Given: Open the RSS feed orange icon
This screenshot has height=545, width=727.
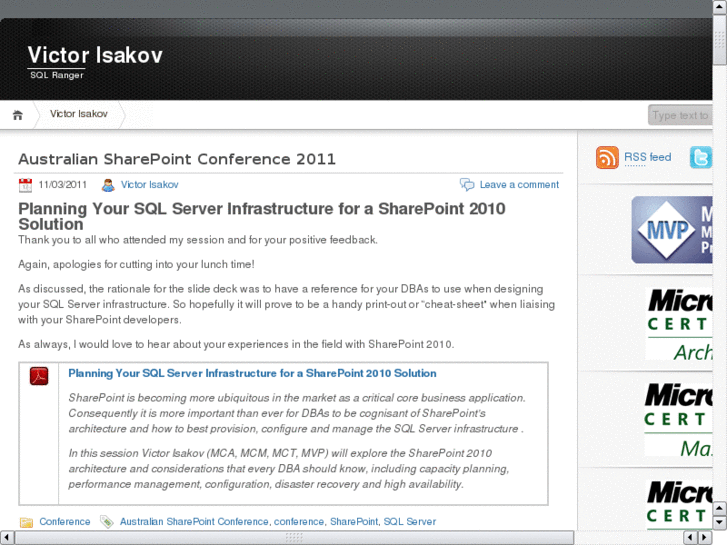Looking at the screenshot, I should [607, 157].
